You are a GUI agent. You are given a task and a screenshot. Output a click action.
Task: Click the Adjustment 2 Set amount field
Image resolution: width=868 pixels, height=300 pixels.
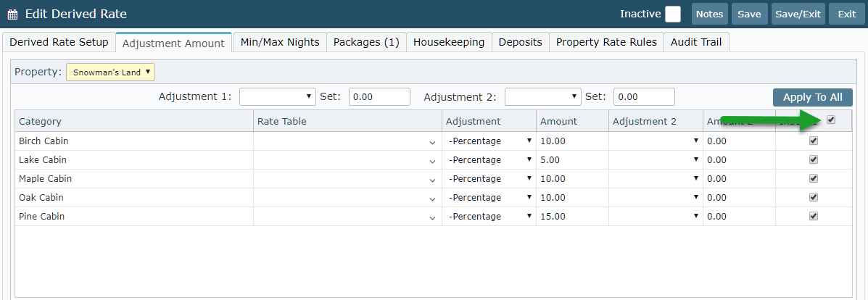click(x=645, y=96)
